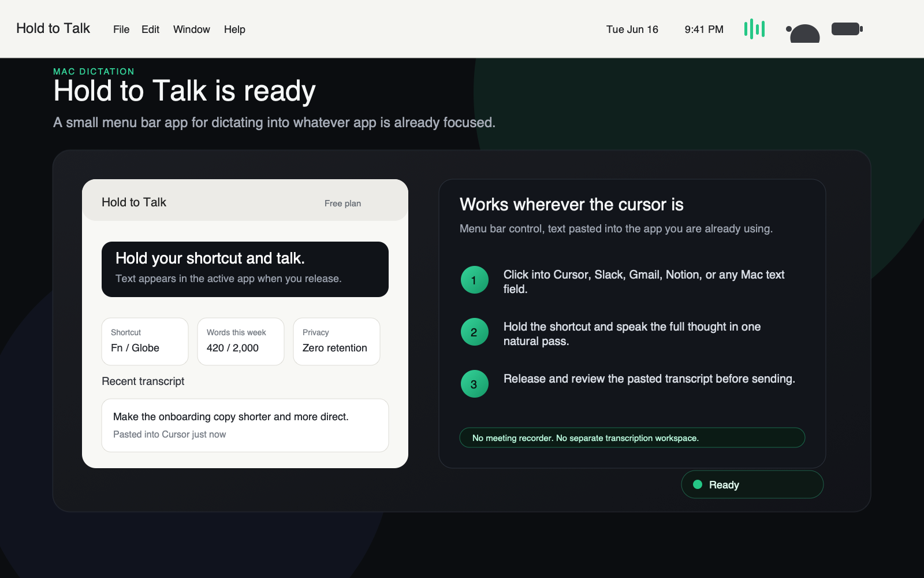Select the Privacy Zero retention card
The width and height of the screenshot is (924, 578).
pos(337,342)
